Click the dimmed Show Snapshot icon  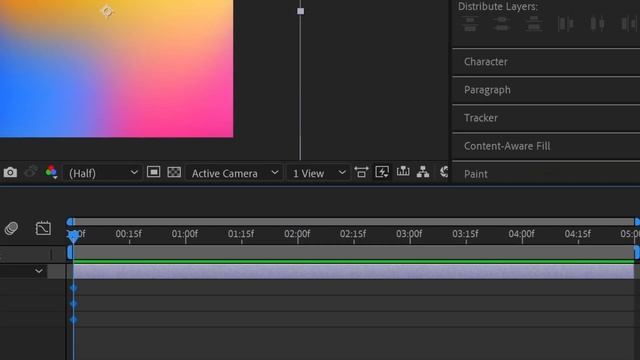pyautogui.click(x=31, y=172)
